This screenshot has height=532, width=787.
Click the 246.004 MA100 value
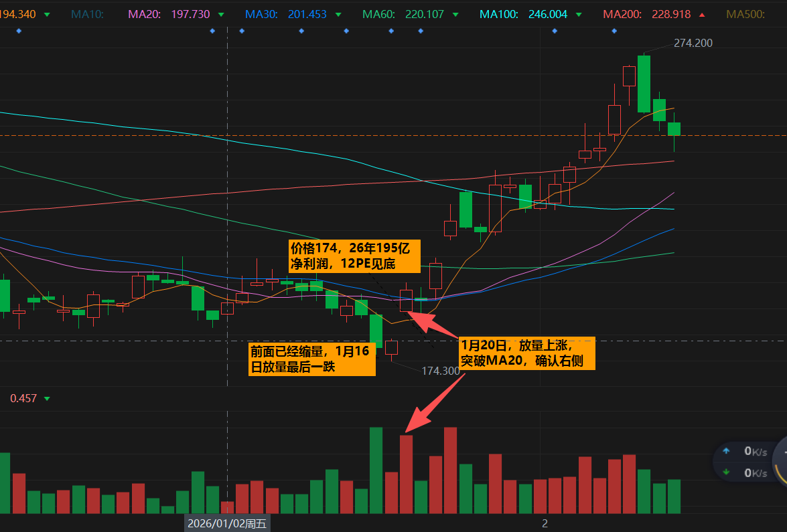point(548,15)
